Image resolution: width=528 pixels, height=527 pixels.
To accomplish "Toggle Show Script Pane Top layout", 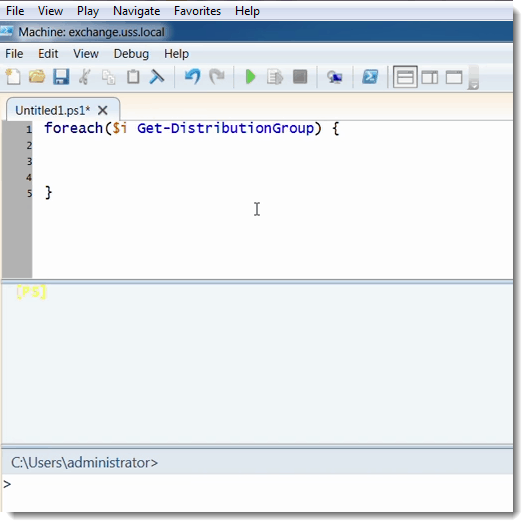I will pos(405,77).
